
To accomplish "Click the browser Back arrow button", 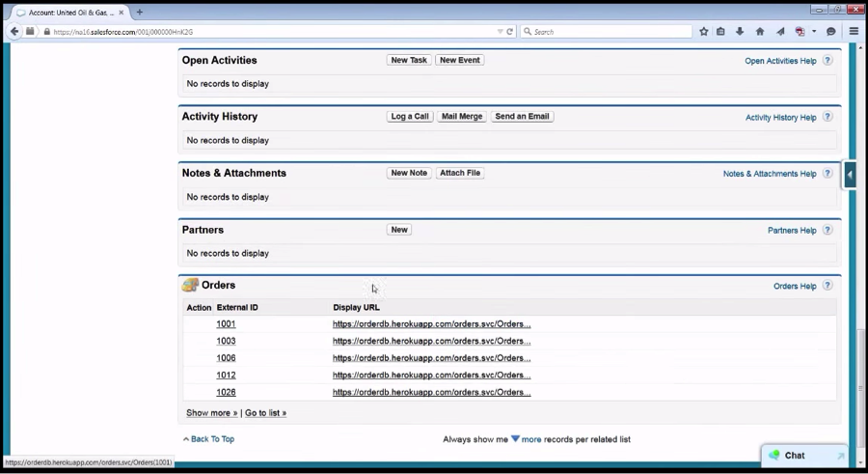I will click(14, 32).
